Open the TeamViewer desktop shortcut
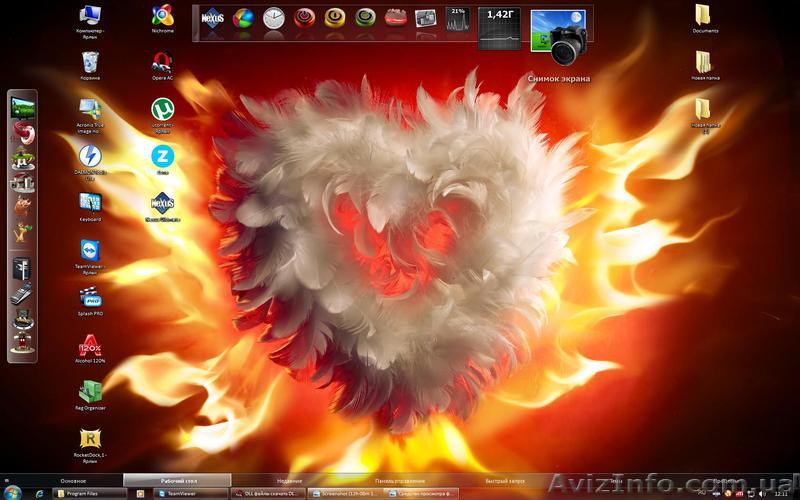The image size is (800, 500). [x=90, y=250]
